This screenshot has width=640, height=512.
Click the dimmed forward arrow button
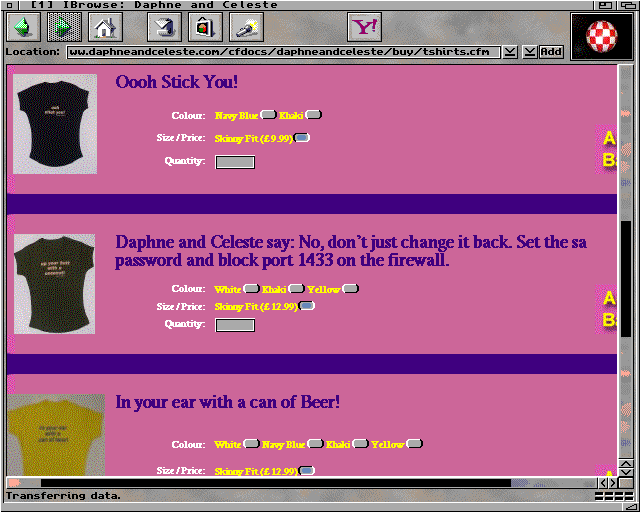click(64, 27)
